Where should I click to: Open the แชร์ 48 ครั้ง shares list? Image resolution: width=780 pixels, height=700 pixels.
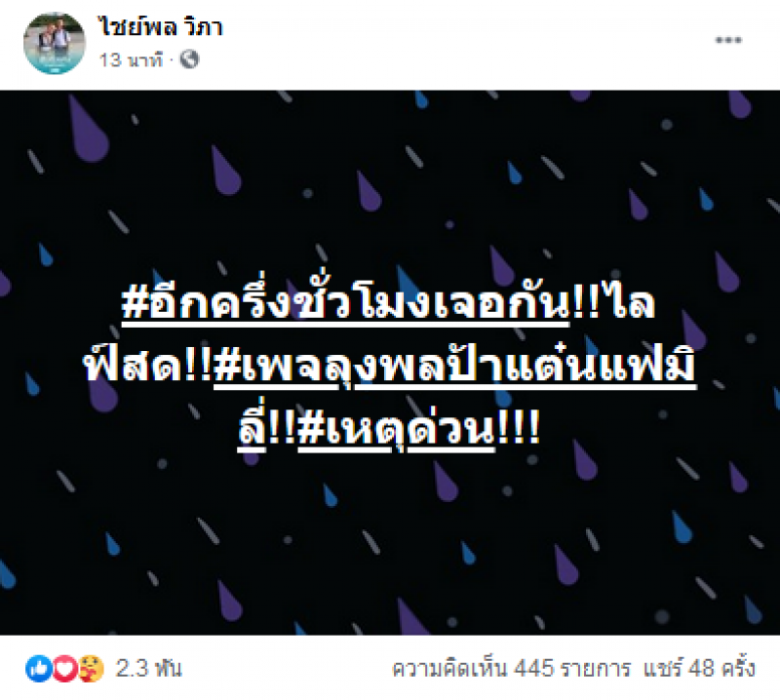699,668
